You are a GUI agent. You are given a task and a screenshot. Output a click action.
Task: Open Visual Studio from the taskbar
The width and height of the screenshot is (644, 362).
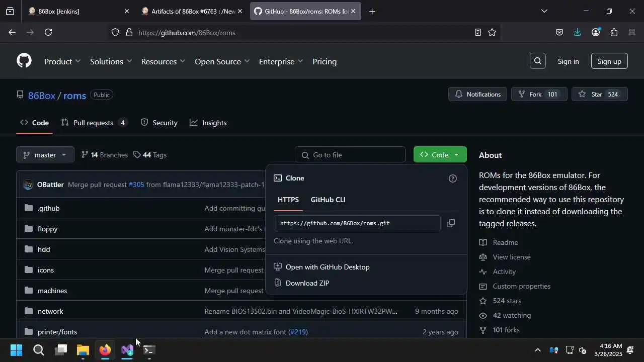click(x=127, y=350)
